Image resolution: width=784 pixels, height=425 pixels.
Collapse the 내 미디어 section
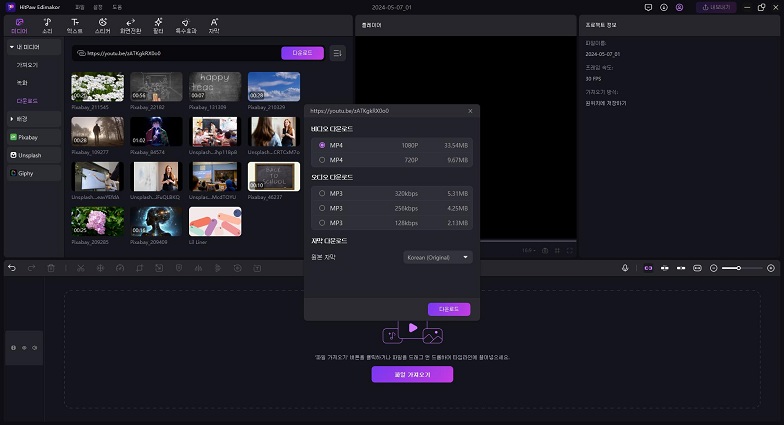click(12, 47)
